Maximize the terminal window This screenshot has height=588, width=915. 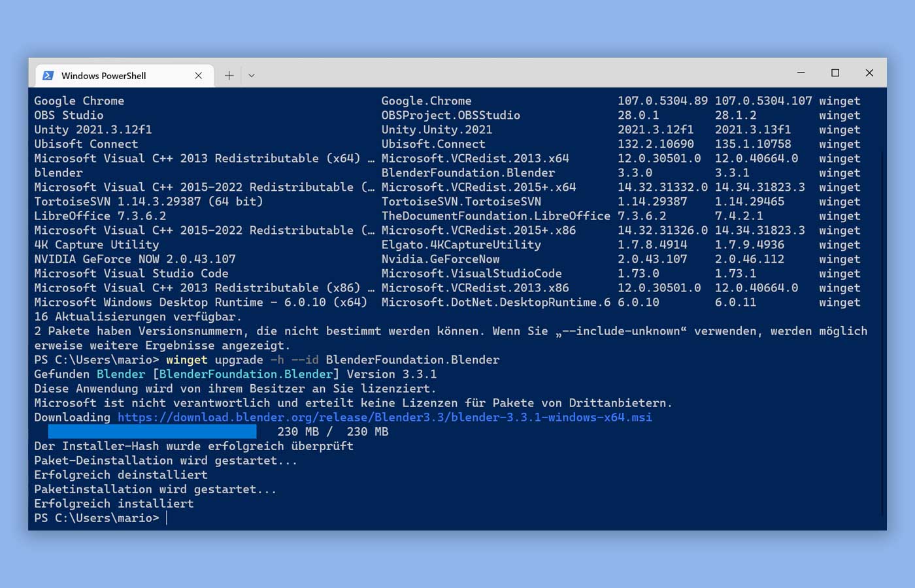[x=835, y=73]
